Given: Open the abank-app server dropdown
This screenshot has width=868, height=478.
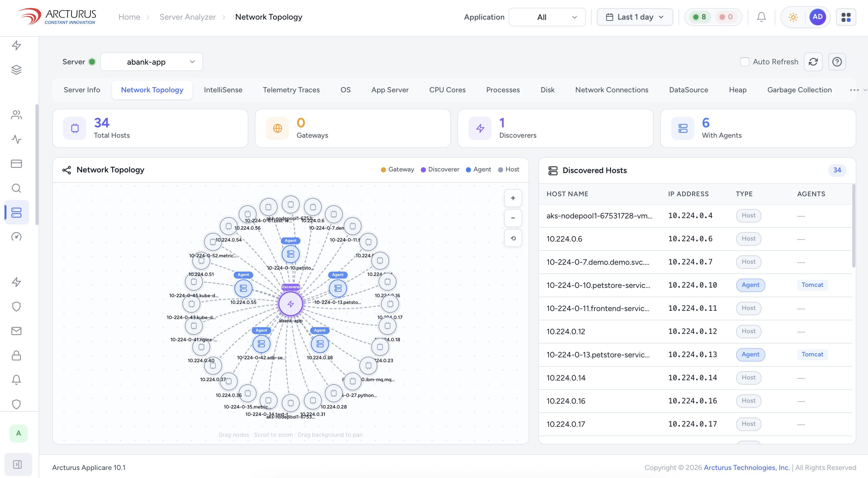Looking at the screenshot, I should [x=151, y=62].
